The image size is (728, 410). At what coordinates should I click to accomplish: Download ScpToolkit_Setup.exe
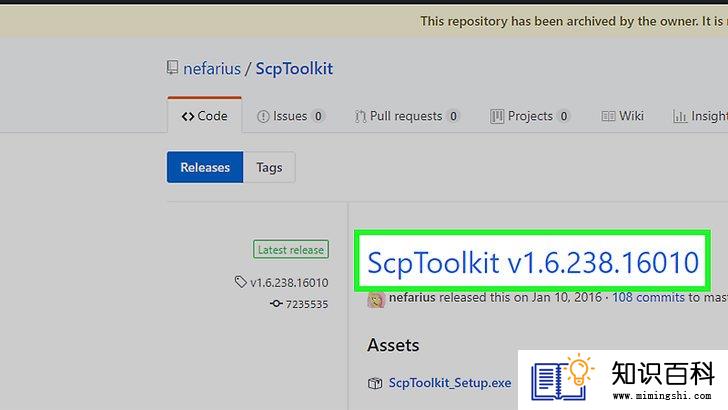point(450,383)
